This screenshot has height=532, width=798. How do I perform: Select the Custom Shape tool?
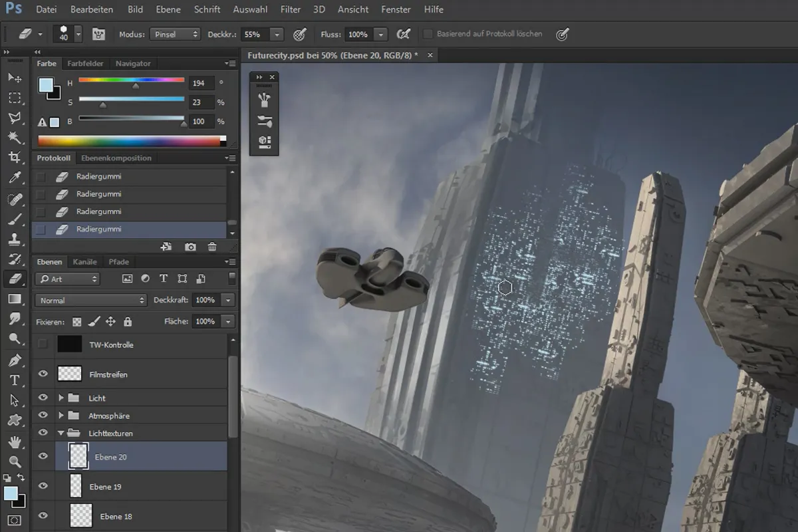[x=14, y=420]
